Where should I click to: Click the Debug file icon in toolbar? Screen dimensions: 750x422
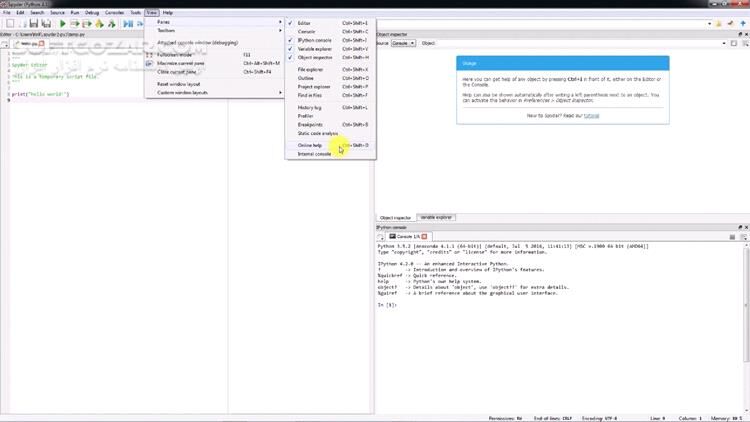click(x=128, y=23)
